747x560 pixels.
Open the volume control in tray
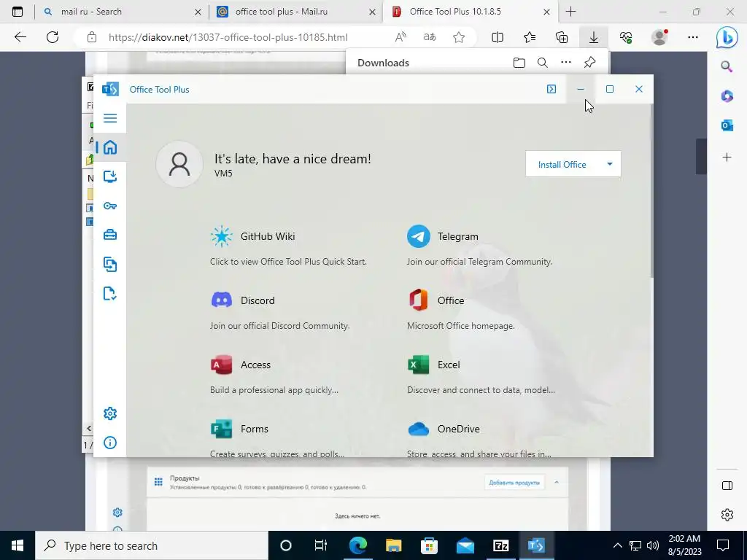click(653, 545)
